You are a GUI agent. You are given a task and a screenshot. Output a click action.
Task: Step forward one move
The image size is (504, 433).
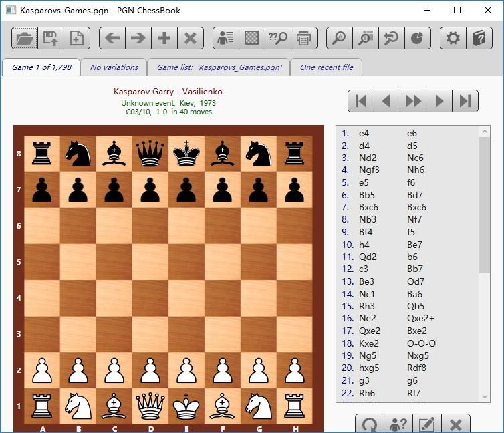click(x=439, y=101)
